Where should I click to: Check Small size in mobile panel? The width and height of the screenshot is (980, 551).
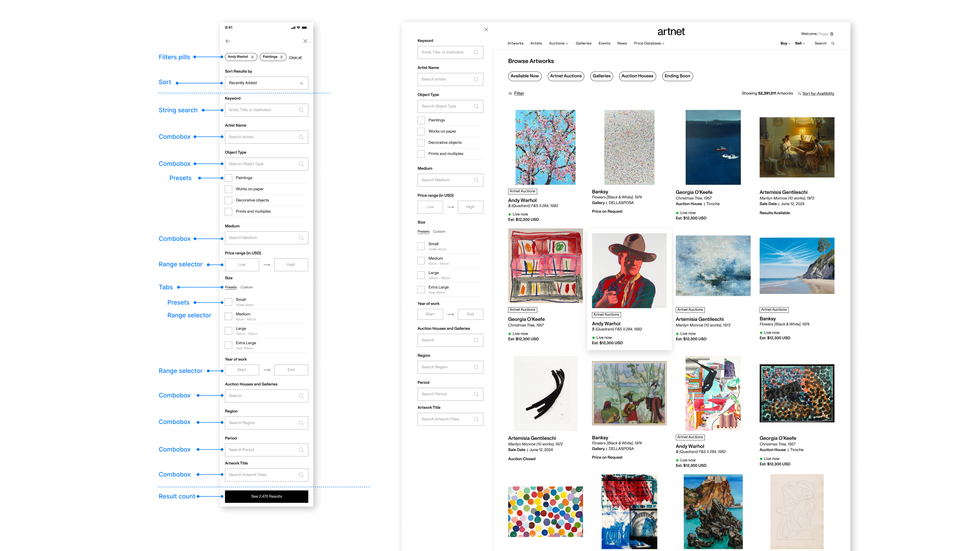pyautogui.click(x=229, y=302)
